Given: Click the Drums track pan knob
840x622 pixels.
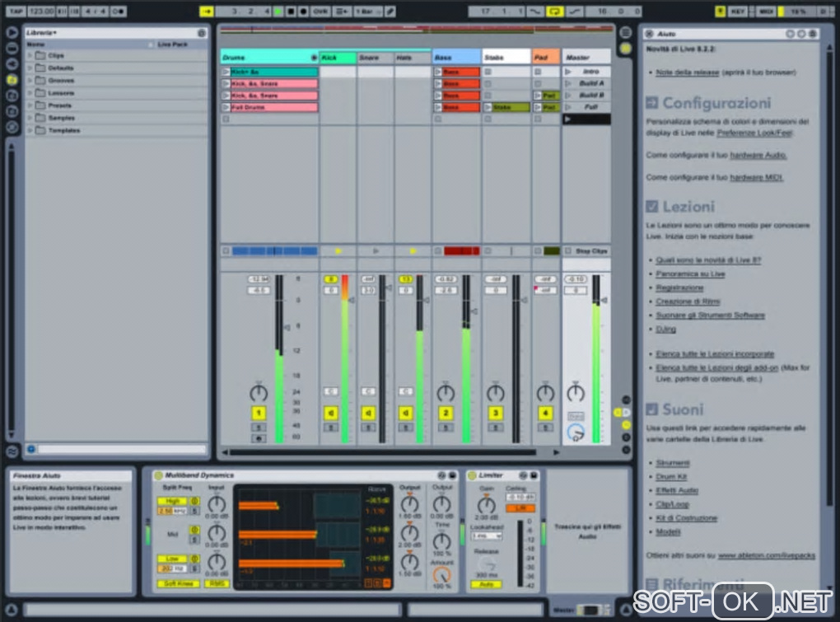Looking at the screenshot, I should tap(259, 393).
